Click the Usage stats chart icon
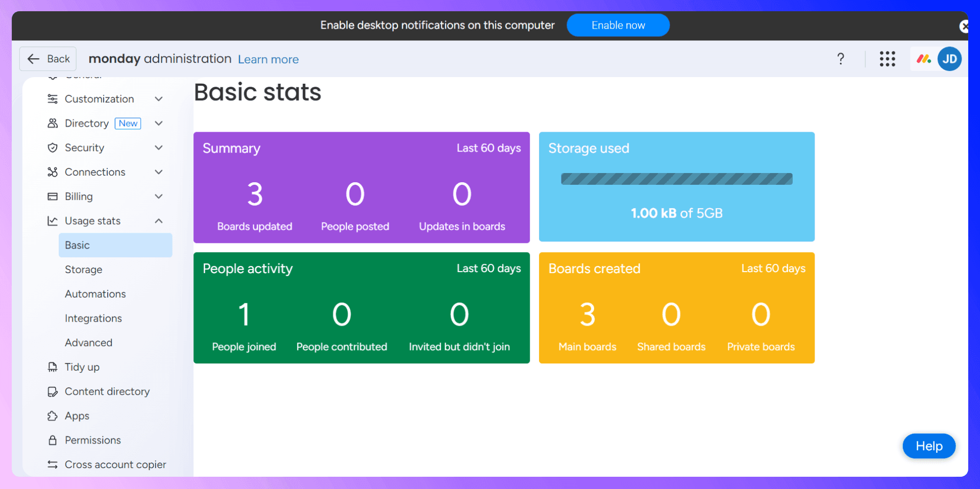The image size is (980, 489). click(53, 221)
